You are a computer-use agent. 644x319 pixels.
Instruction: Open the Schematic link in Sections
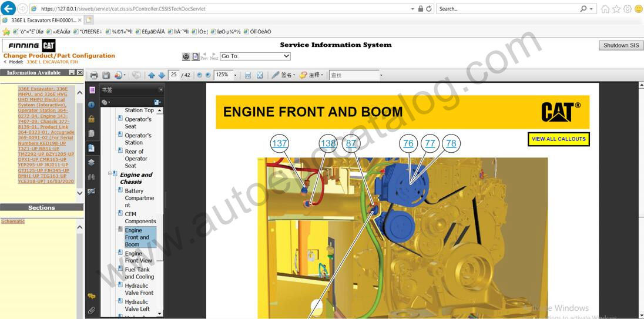[13, 221]
